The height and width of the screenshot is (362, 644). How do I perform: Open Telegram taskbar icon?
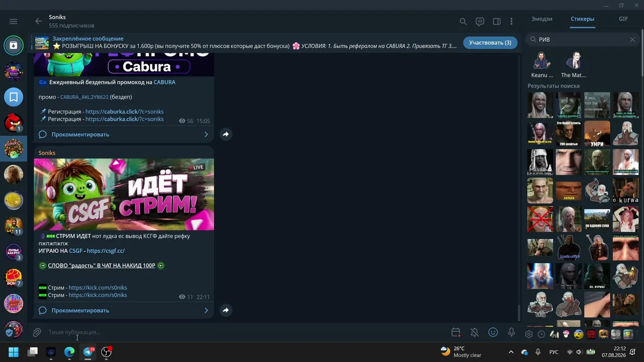[88, 352]
